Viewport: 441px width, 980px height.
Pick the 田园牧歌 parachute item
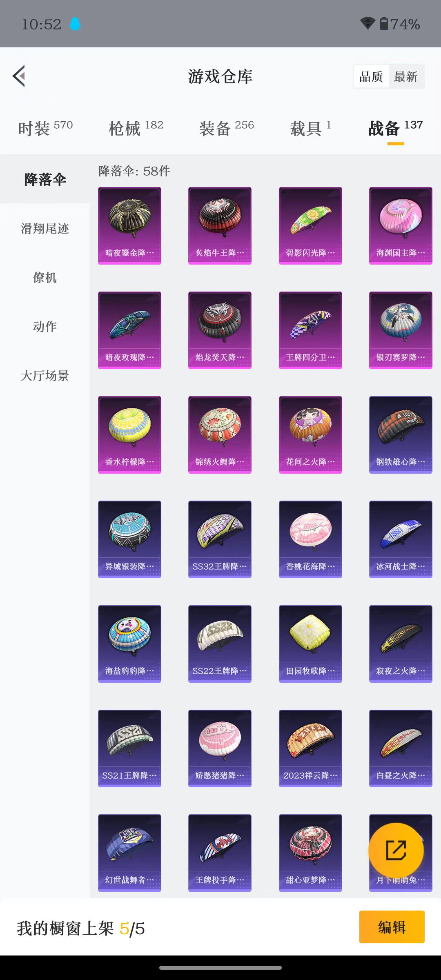pos(310,644)
